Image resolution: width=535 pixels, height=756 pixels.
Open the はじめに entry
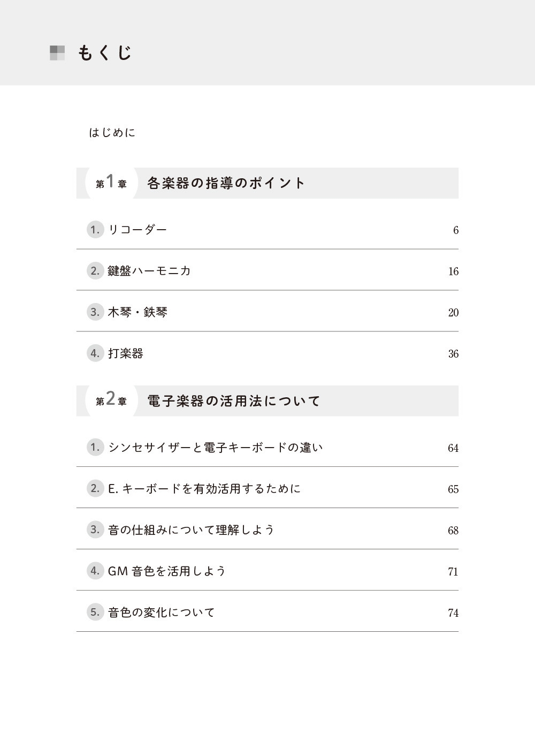coord(112,132)
